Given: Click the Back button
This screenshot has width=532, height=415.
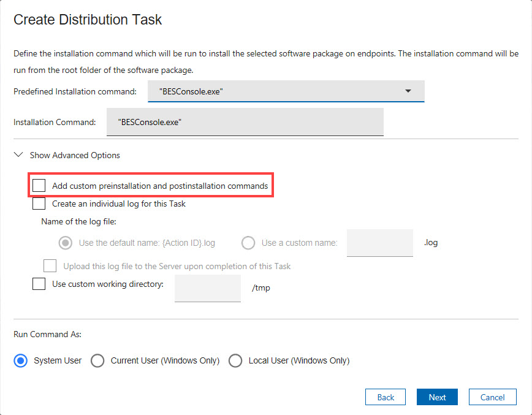Looking at the screenshot, I should click(385, 397).
